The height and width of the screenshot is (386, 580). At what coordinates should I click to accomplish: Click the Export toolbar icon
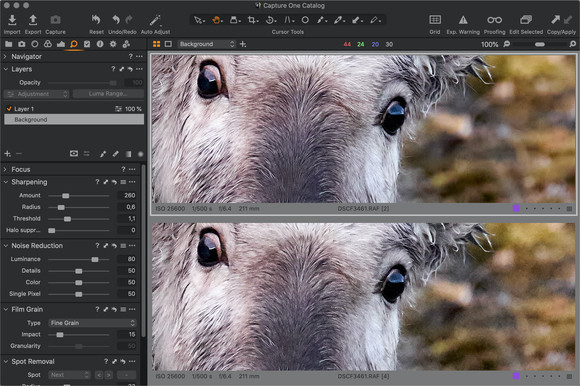coord(33,20)
